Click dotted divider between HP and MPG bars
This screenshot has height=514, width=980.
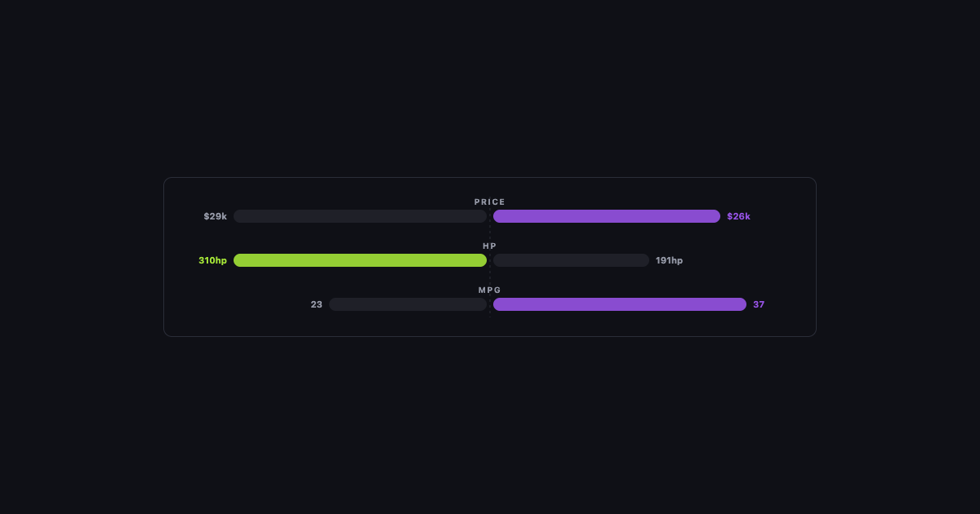click(x=490, y=277)
